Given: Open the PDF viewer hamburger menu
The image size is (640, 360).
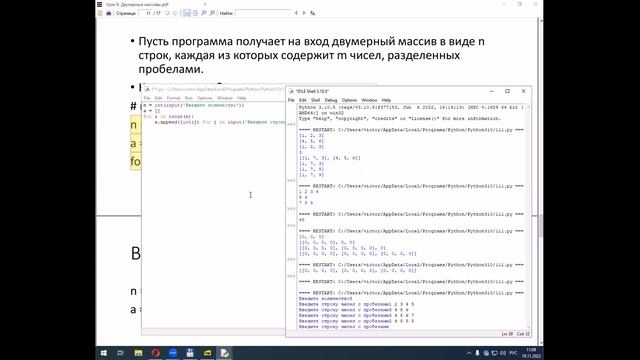Looking at the screenshot, I should click(x=100, y=4).
